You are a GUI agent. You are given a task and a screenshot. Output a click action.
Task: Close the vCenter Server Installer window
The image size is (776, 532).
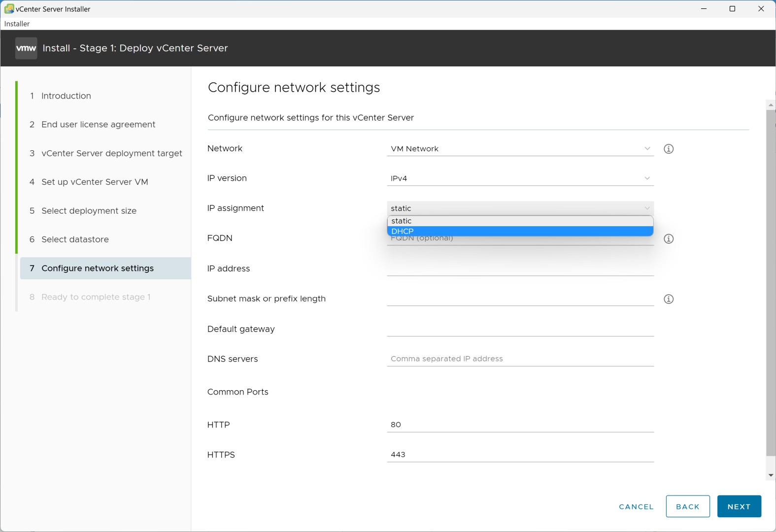[761, 9]
